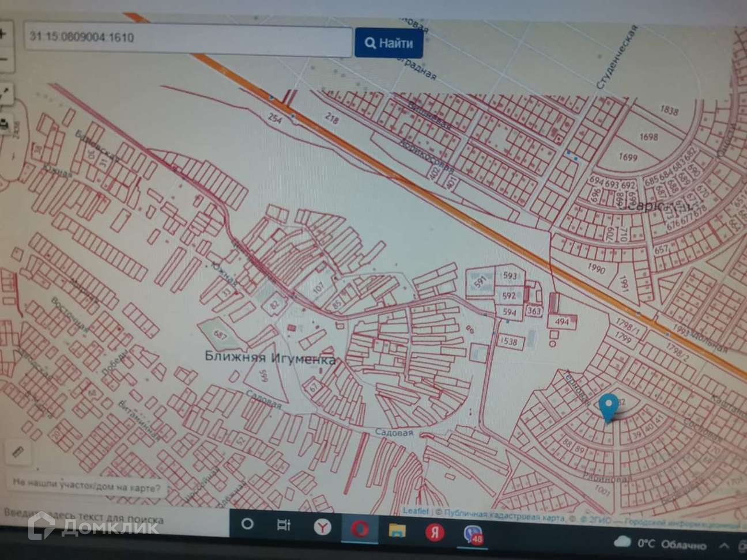Open Task View on the taskbar
The width and height of the screenshot is (747, 560).
click(284, 525)
